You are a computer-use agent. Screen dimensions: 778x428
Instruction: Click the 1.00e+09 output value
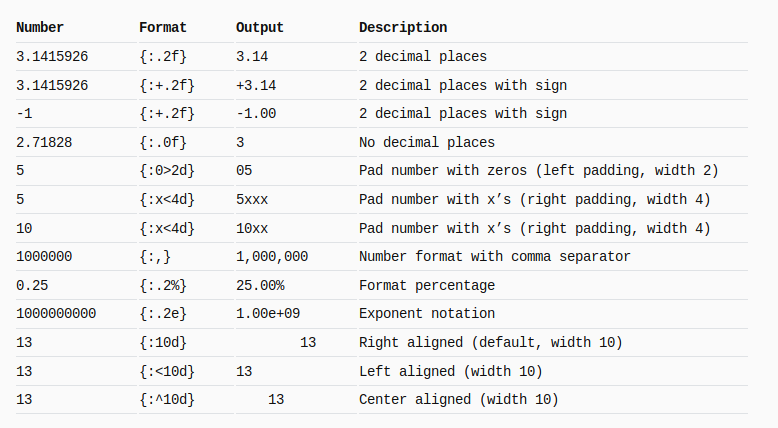pos(268,313)
